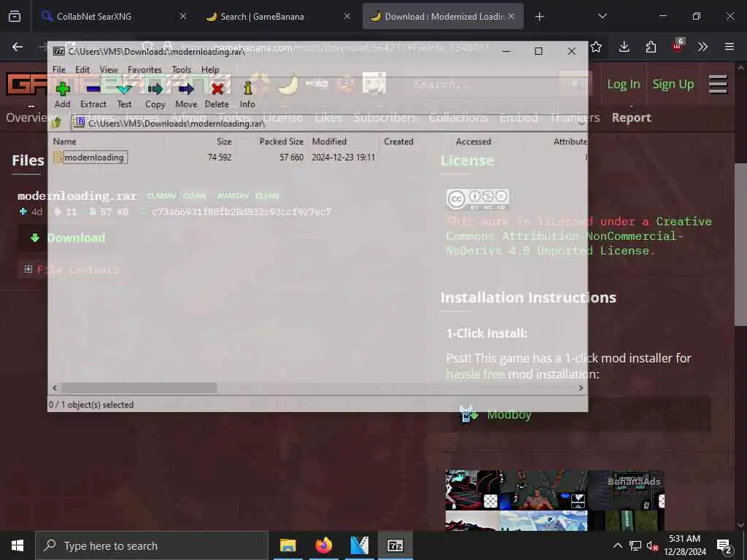Click the Firefox icon on the taskbar

pos(323,545)
